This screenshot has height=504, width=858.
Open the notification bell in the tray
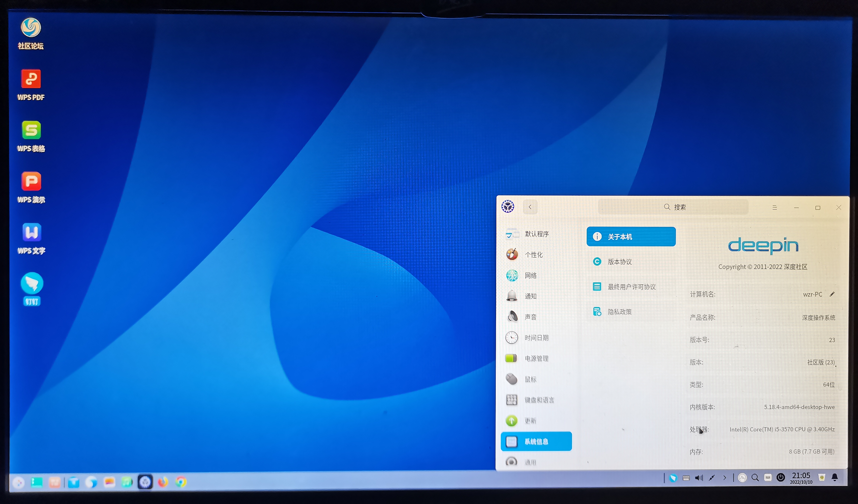(835, 478)
